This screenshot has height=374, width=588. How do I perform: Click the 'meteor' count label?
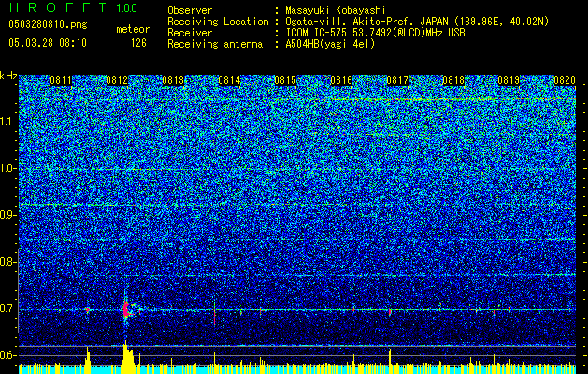click(133, 29)
